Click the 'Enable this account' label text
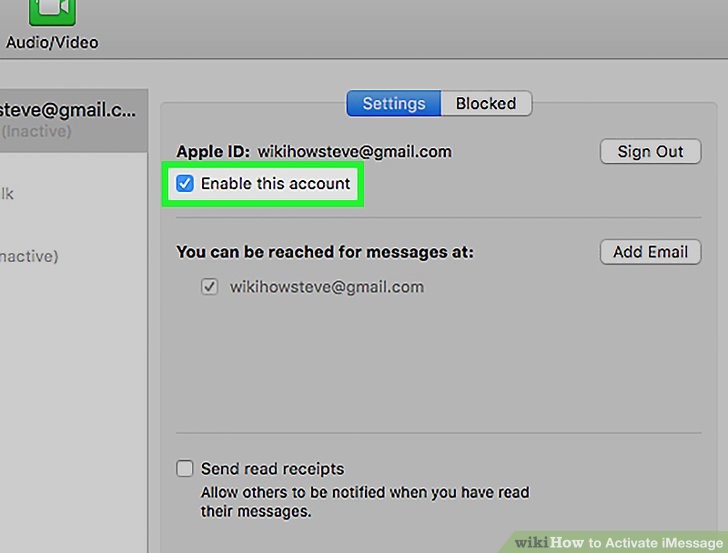Screen dimensions: 728x553 tap(275, 184)
